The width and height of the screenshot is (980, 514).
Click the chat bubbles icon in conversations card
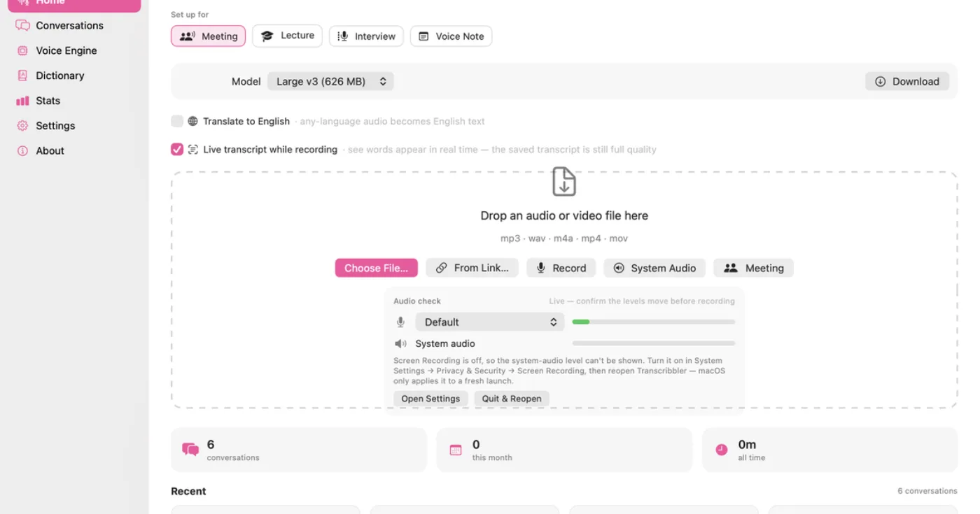pos(190,450)
